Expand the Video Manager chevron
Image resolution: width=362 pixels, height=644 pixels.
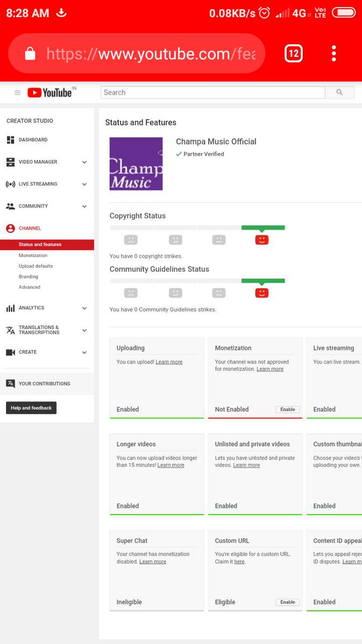pos(84,162)
